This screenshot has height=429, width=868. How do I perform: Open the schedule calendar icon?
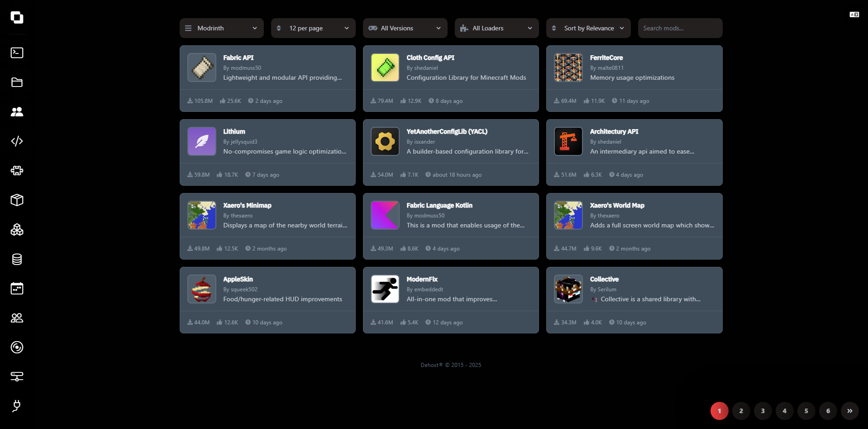click(x=17, y=289)
